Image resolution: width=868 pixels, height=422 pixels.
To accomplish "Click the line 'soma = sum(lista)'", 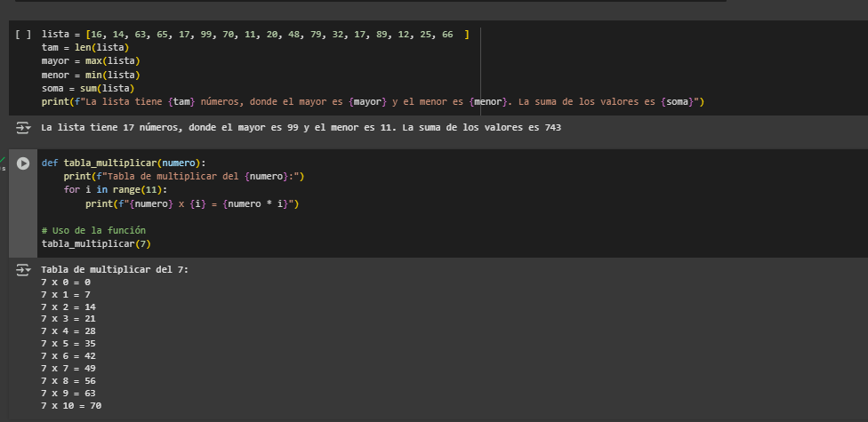I will (x=87, y=89).
